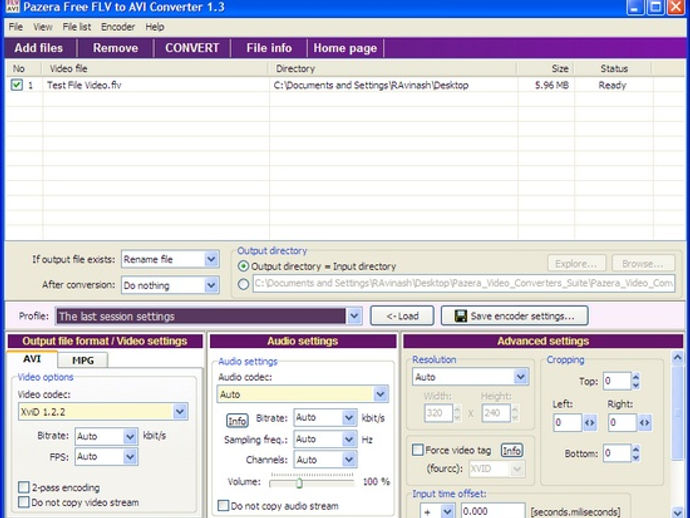
Task: Check the Force video tag checkbox
Action: [x=418, y=450]
